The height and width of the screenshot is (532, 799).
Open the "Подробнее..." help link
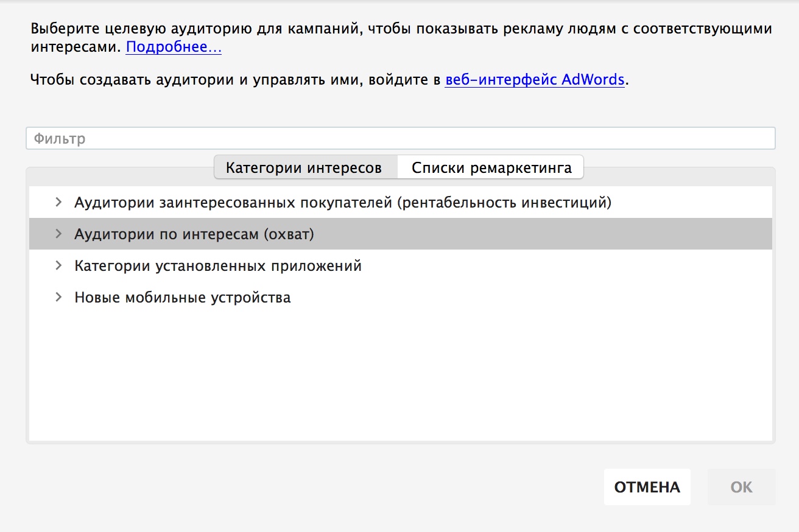click(x=172, y=47)
